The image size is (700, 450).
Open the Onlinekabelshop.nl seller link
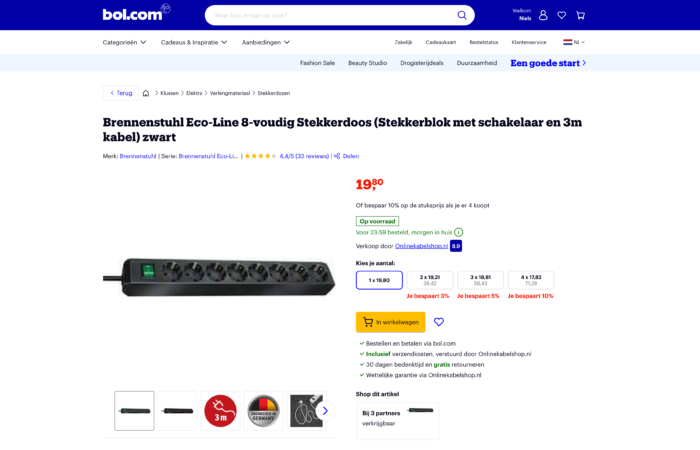point(421,246)
